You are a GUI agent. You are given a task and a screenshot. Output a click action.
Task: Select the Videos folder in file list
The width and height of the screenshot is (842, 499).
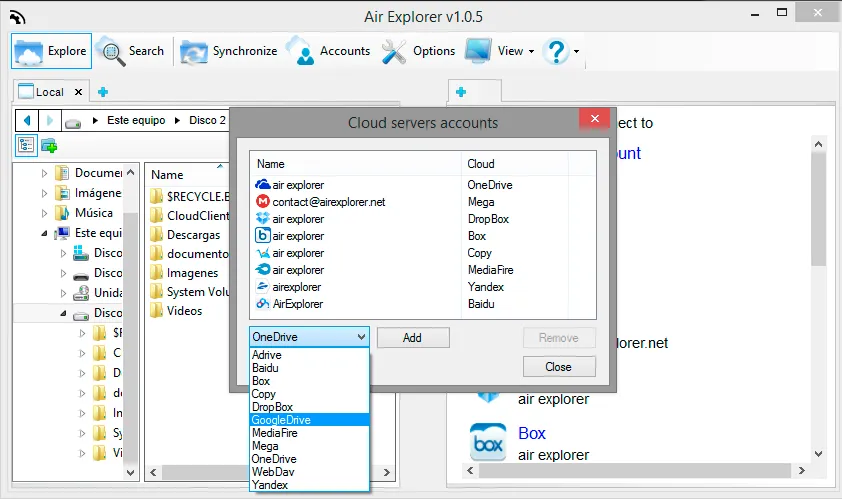point(176,310)
